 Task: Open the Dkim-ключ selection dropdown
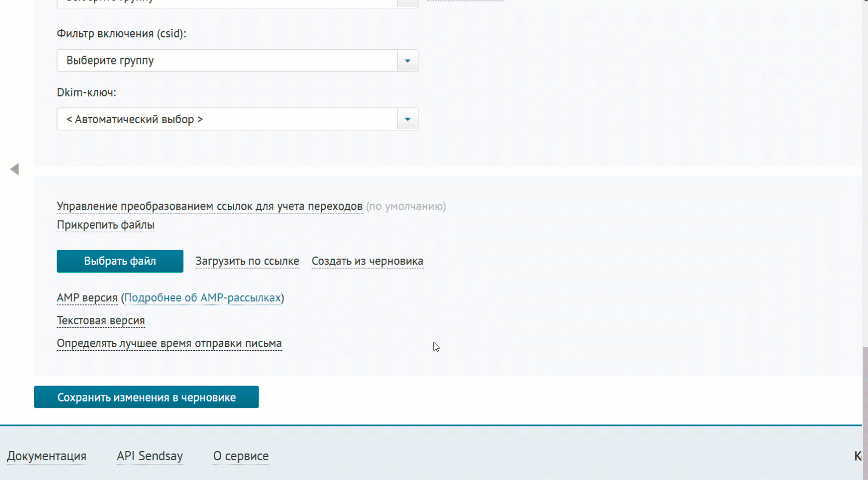pyautogui.click(x=407, y=119)
